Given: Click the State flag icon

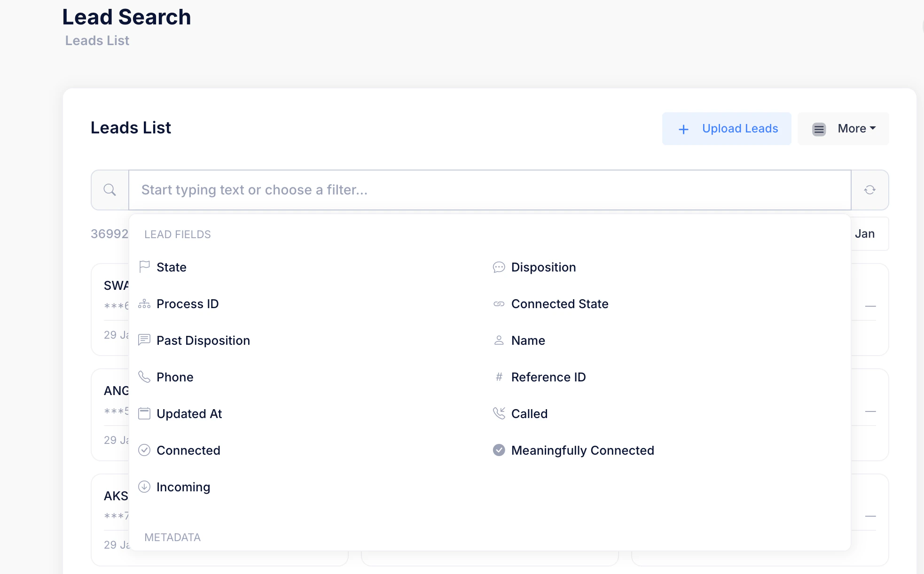Looking at the screenshot, I should 144,267.
